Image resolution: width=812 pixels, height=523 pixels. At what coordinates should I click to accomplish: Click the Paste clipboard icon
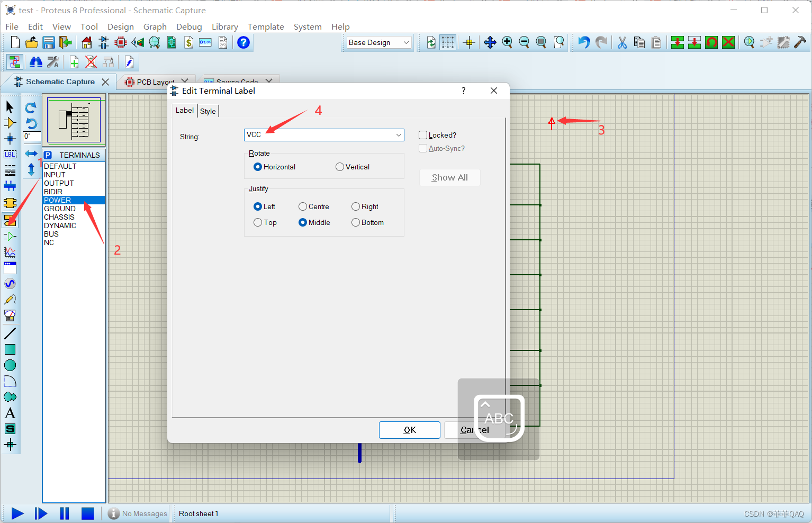coord(656,42)
